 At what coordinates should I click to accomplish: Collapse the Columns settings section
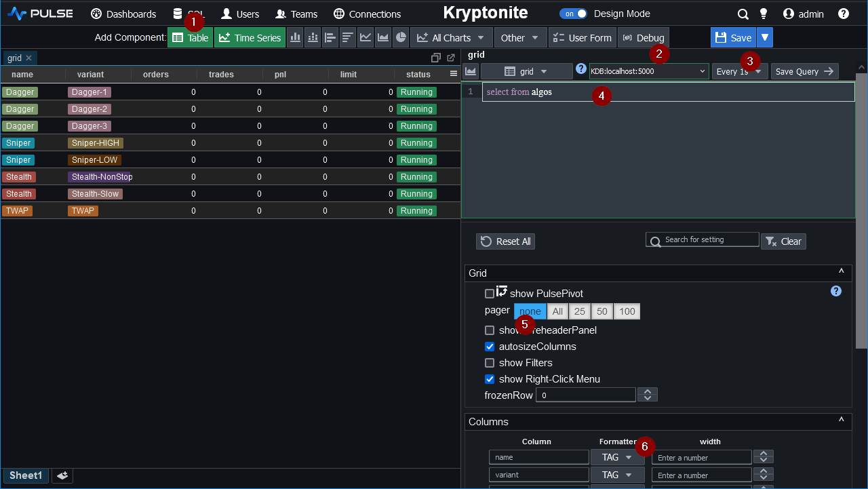click(x=842, y=421)
